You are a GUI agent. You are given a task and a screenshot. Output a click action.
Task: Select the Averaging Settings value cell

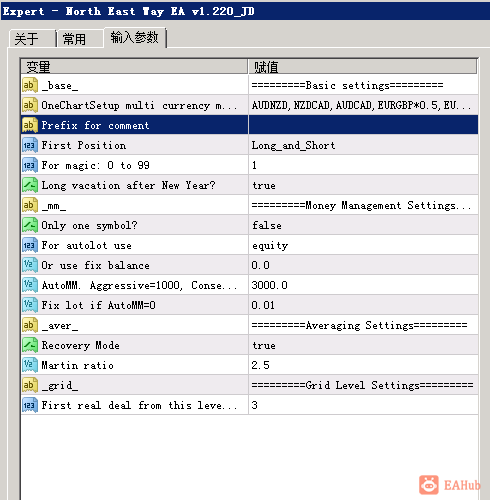[x=363, y=325]
